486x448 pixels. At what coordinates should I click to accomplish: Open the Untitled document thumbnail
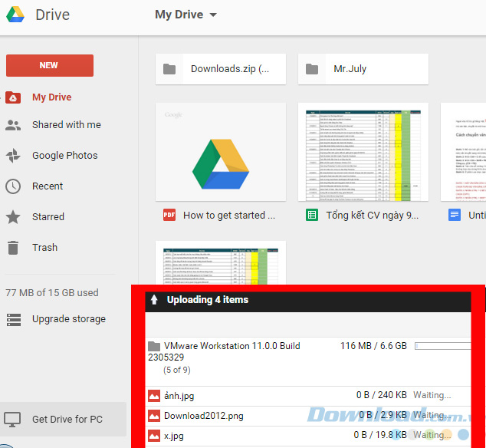tap(463, 152)
